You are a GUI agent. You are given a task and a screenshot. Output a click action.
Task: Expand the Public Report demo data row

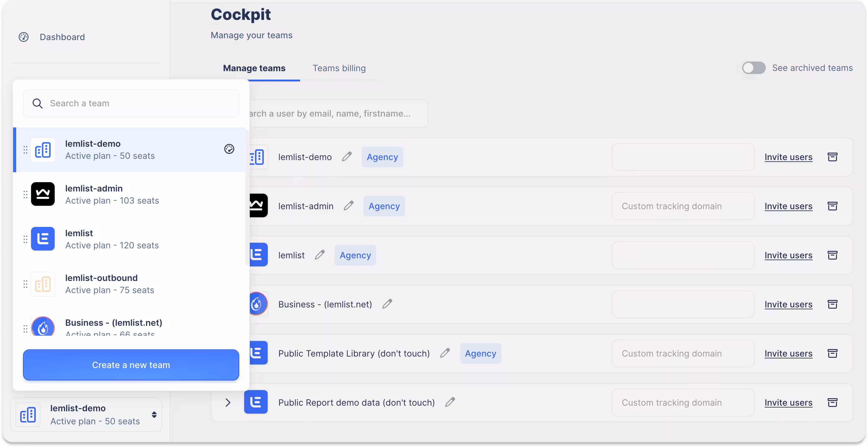(228, 402)
